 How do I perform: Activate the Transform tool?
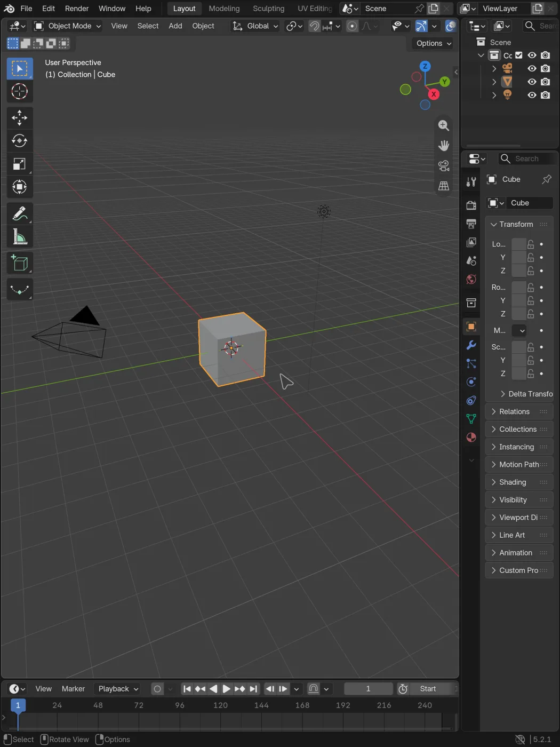20,187
